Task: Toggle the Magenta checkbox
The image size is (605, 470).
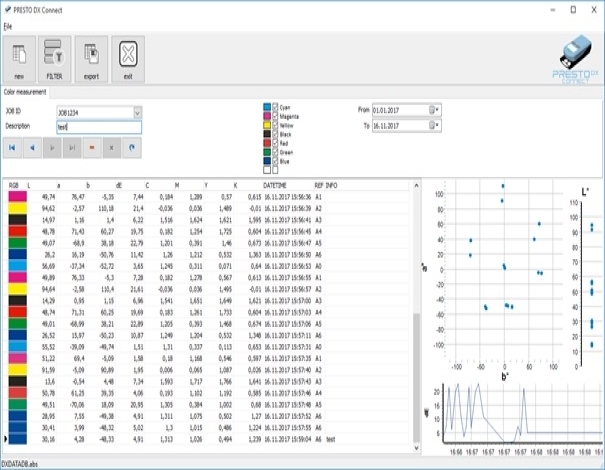Action: click(x=275, y=116)
